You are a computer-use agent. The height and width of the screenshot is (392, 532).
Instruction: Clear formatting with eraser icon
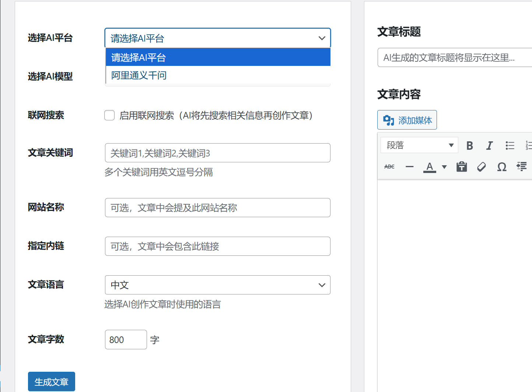[x=482, y=167]
